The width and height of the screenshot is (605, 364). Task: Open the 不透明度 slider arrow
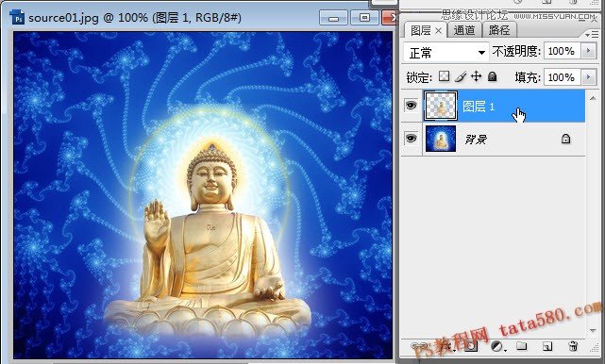coord(588,51)
